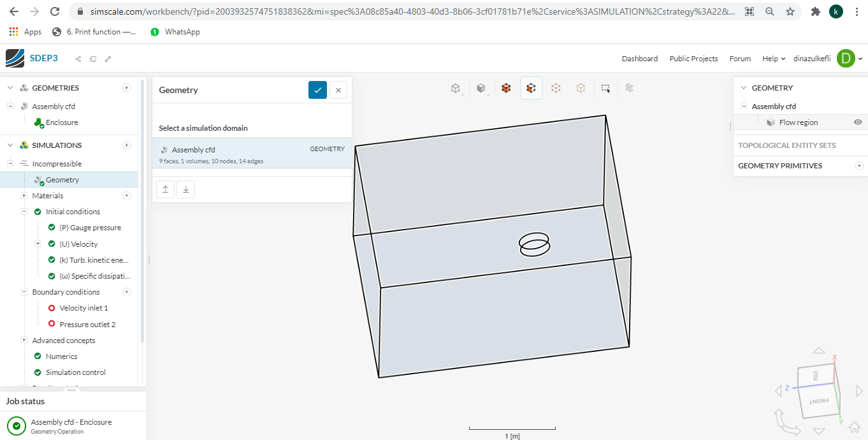
Task: Collapse the GEOMETRIES section chevron
Action: (x=10, y=88)
